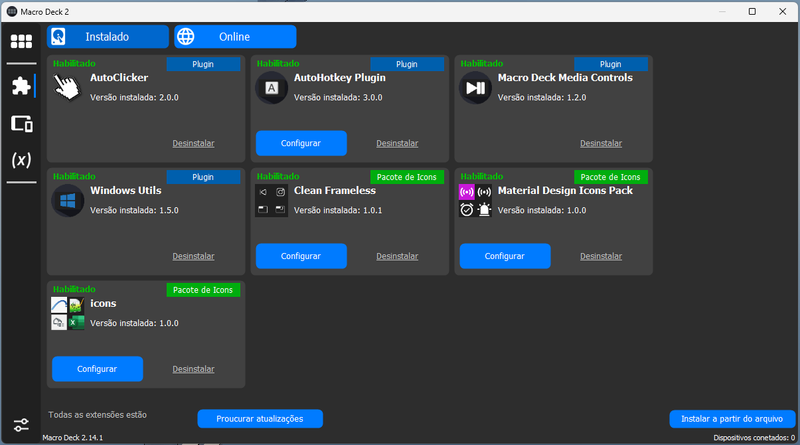Click the Plugin badge on AutoHotkey Plugin
The image size is (800, 445).
(407, 64)
